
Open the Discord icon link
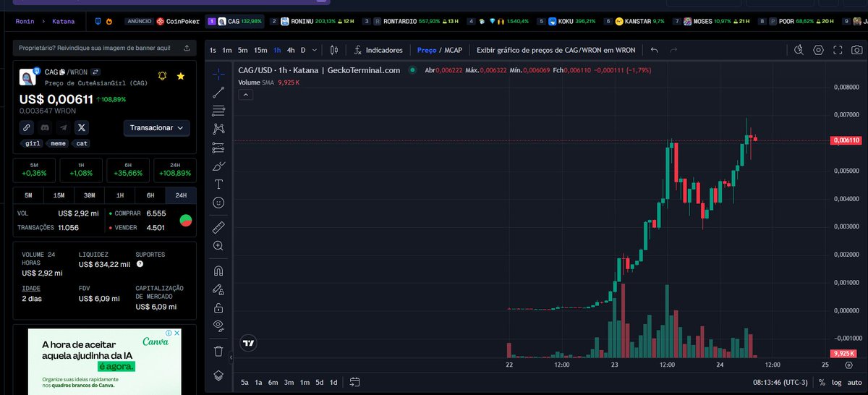(x=46, y=127)
